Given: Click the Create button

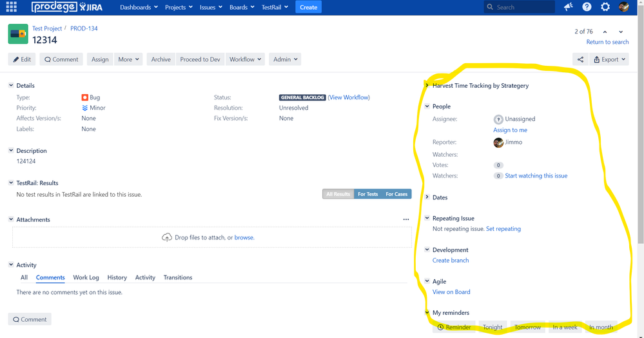Looking at the screenshot, I should point(308,7).
